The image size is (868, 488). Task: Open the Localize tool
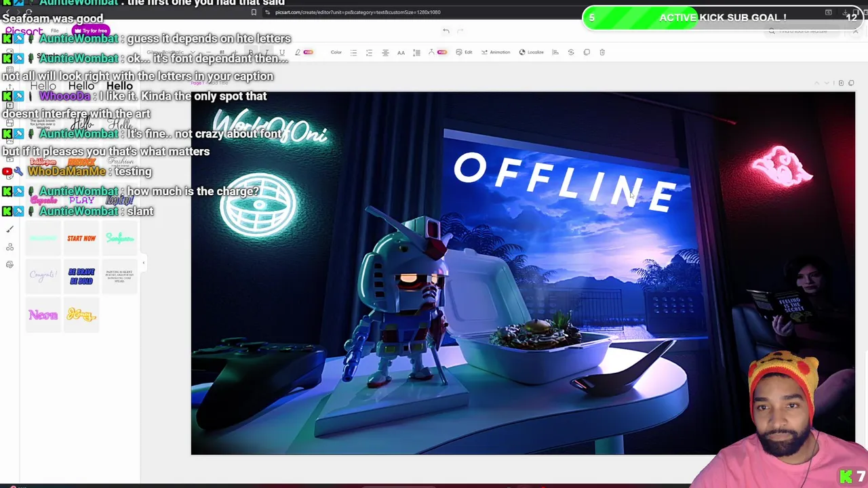pos(531,52)
